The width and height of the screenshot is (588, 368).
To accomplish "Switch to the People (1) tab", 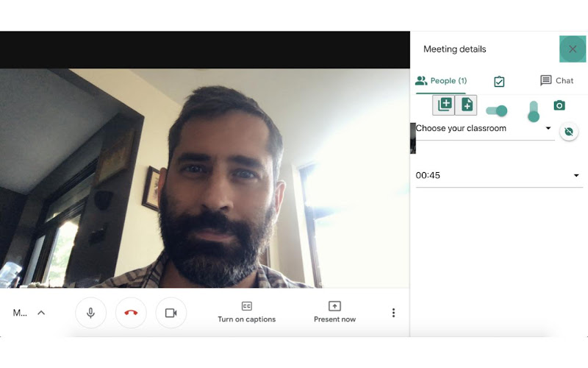I will 441,81.
